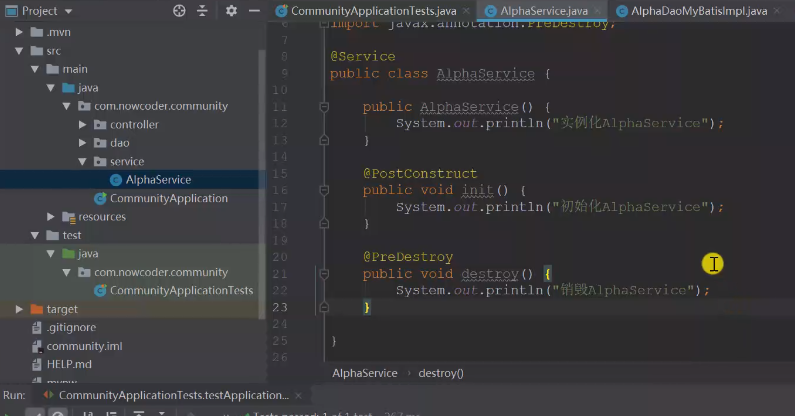Select the .gitignore file
Screen dimensions: 795x416
tap(71, 327)
